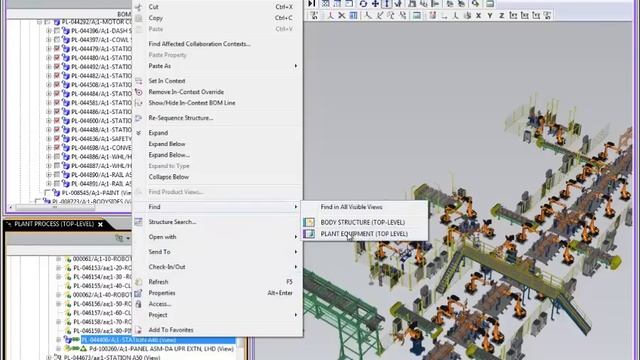Click process icon next to 000061 10-ROBOT row
640x360 pixels.
(68, 259)
